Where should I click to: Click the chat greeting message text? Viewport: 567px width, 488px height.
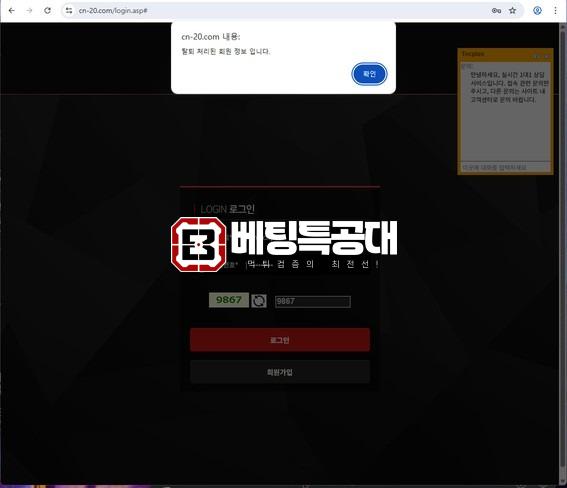[509, 87]
